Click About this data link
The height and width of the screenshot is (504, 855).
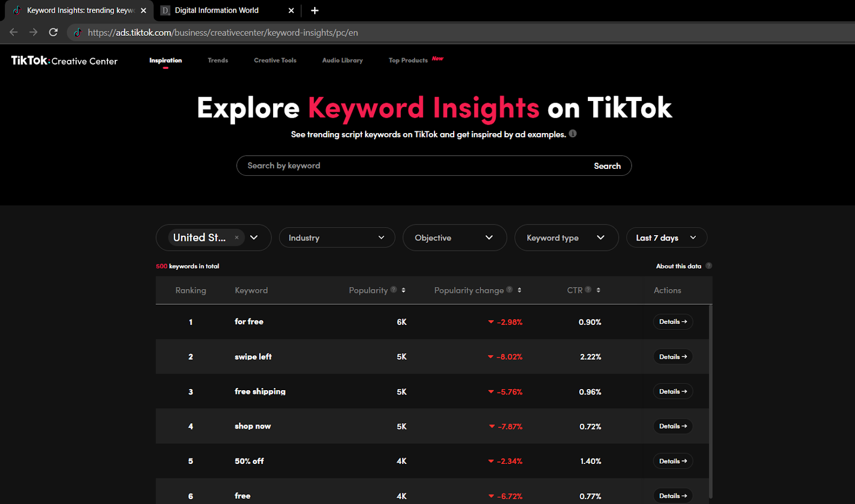point(679,266)
